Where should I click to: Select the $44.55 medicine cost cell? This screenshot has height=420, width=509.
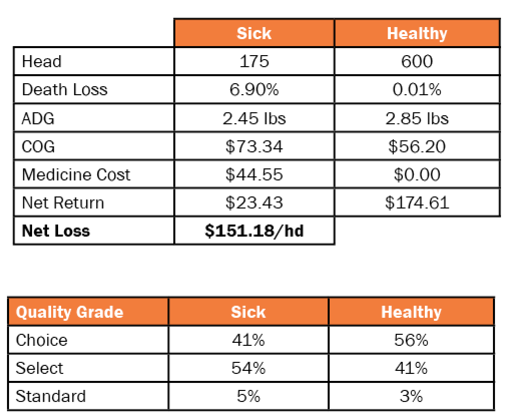(254, 174)
